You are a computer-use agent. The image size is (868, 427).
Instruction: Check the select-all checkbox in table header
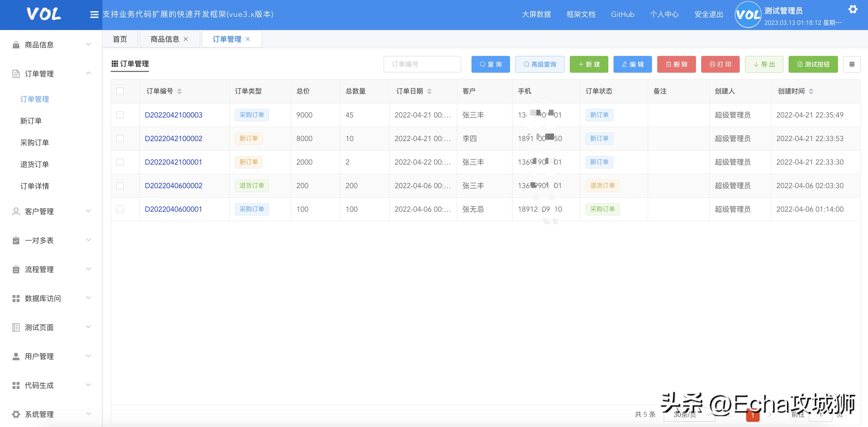click(120, 91)
